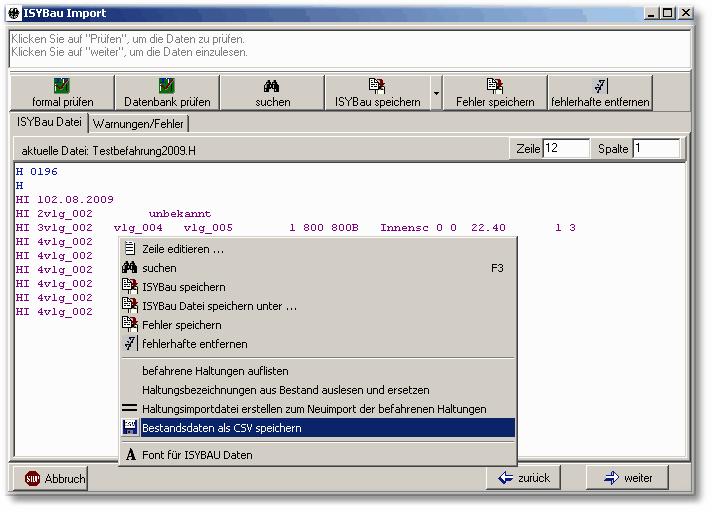Screen dimensions: 712x512
Task: Switch to the Warnungen/Fehler tab
Action: [139, 124]
